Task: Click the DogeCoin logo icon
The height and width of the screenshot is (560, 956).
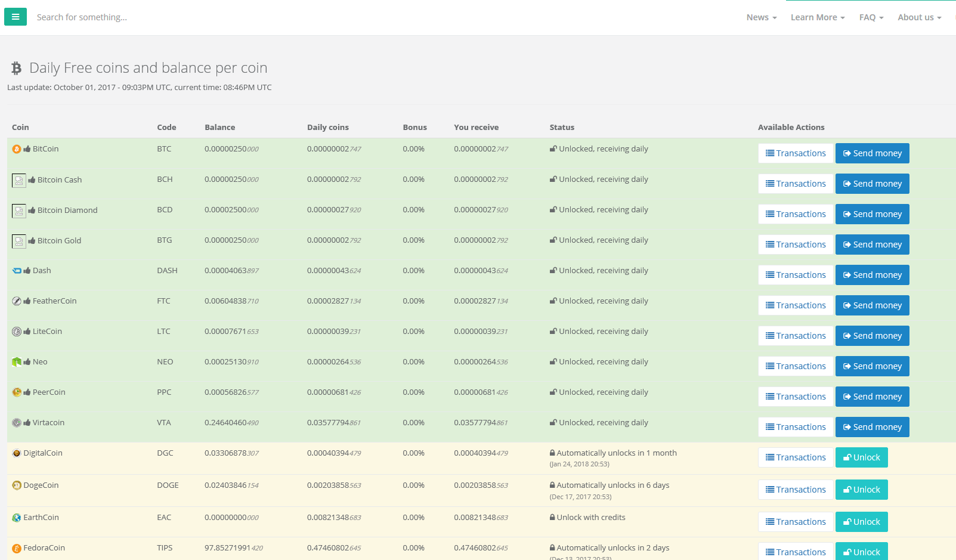Action: [17, 485]
